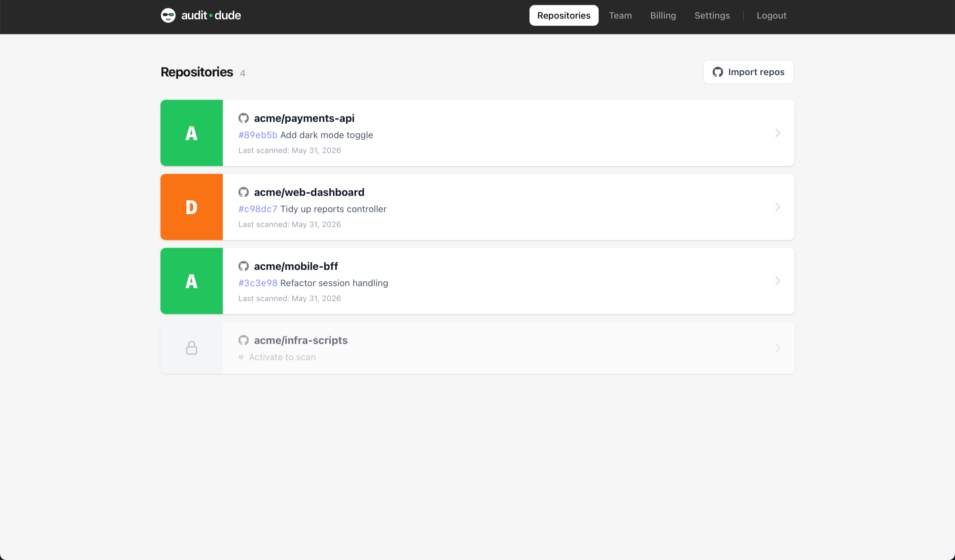Image resolution: width=955 pixels, height=560 pixels.
Task: Click the green A grade badge for mobile-bff
Action: [x=192, y=281]
